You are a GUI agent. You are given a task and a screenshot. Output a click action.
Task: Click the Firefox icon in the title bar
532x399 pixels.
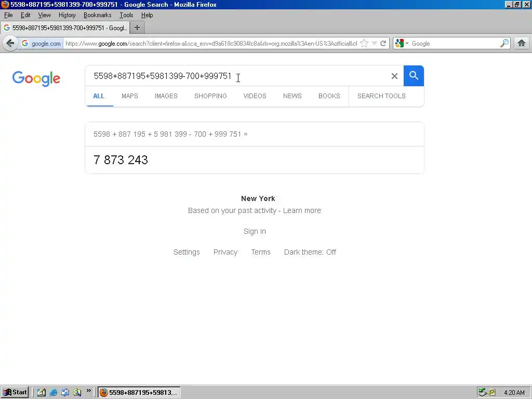pyautogui.click(x=5, y=4)
